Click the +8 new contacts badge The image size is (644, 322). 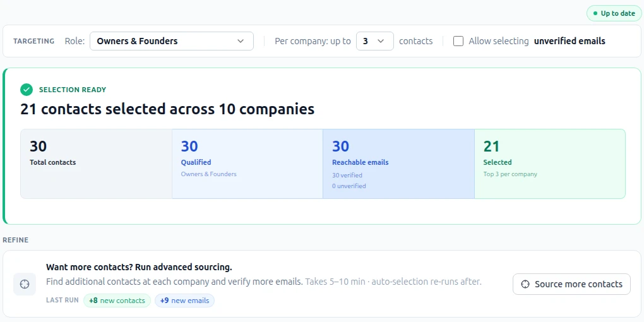pos(117,301)
